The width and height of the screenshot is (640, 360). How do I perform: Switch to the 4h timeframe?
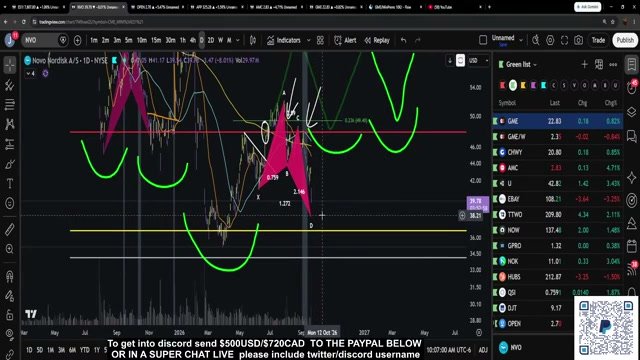tap(193, 40)
